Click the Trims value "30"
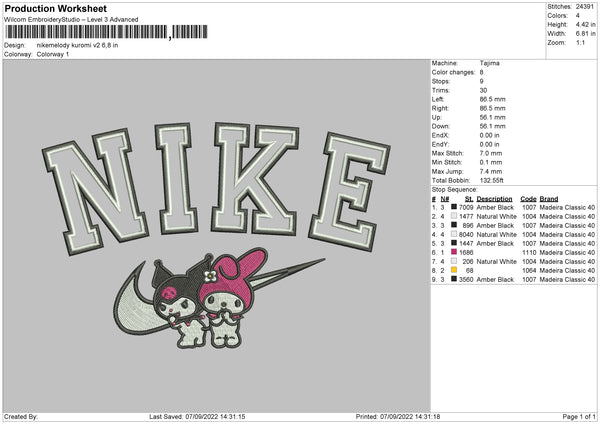 [483, 90]
